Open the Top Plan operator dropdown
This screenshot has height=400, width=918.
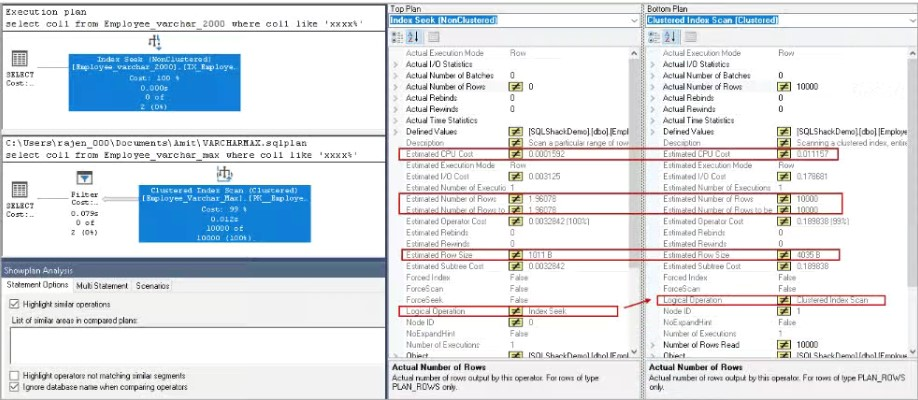pyautogui.click(x=635, y=20)
